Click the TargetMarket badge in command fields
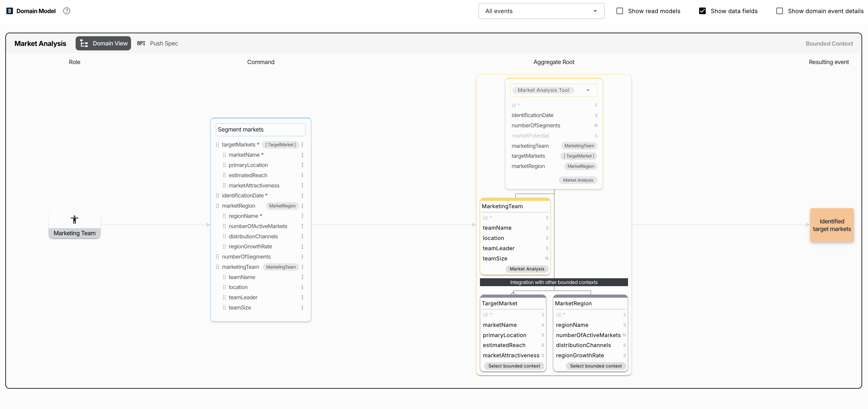This screenshot has width=868, height=409. point(280,145)
